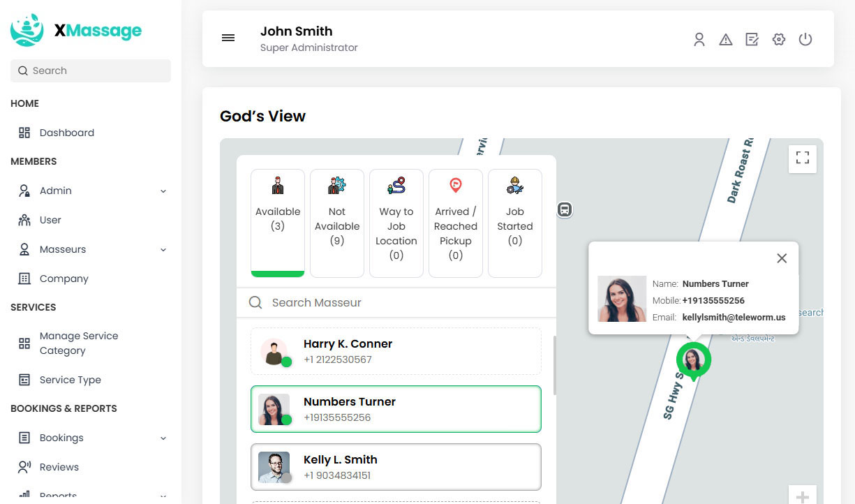Select the Way to Job Location tab
This screenshot has width=855, height=504.
[396, 222]
